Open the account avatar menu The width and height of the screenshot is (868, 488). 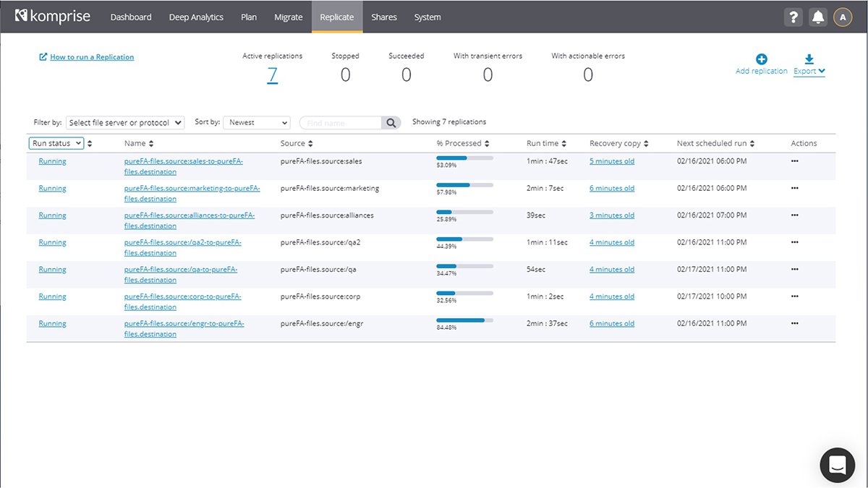(842, 17)
